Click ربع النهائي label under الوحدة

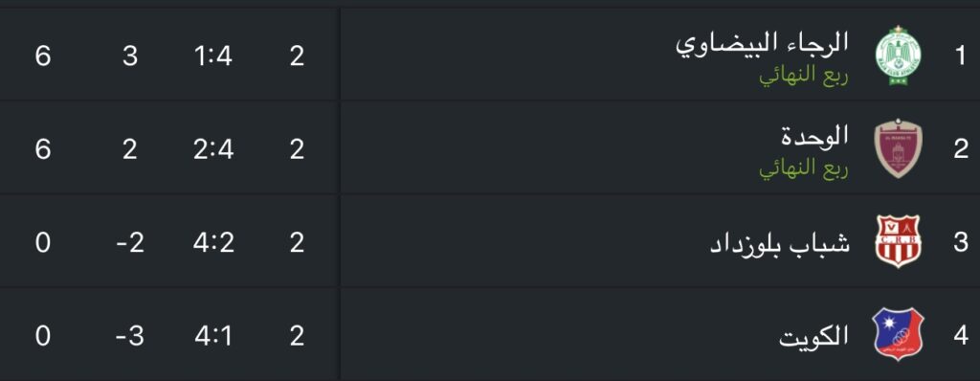click(804, 168)
